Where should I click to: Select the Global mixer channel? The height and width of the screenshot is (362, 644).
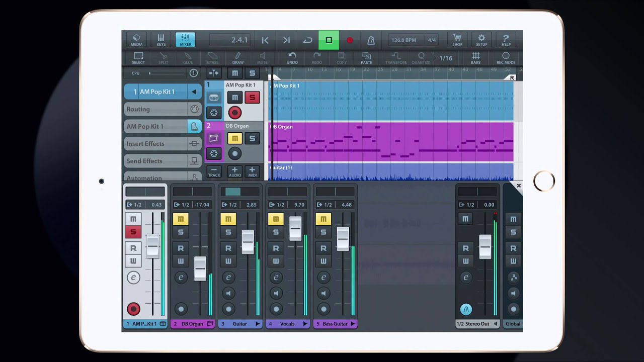[513, 324]
